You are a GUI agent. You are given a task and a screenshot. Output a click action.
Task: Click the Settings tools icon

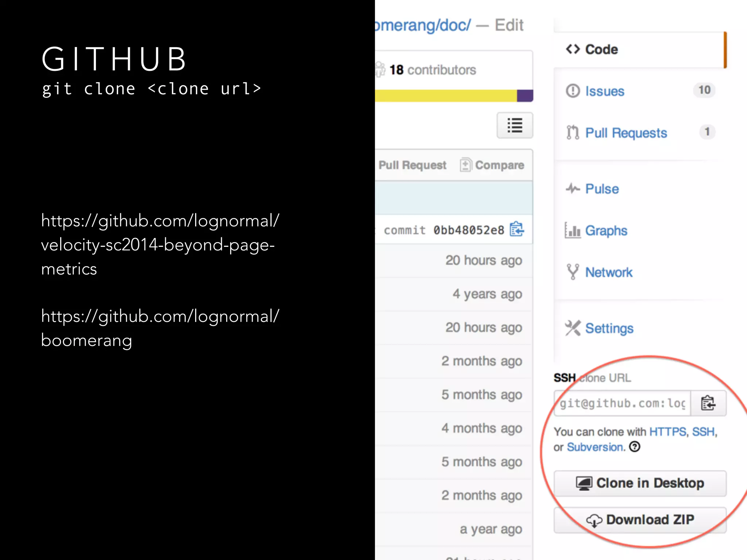[573, 328]
